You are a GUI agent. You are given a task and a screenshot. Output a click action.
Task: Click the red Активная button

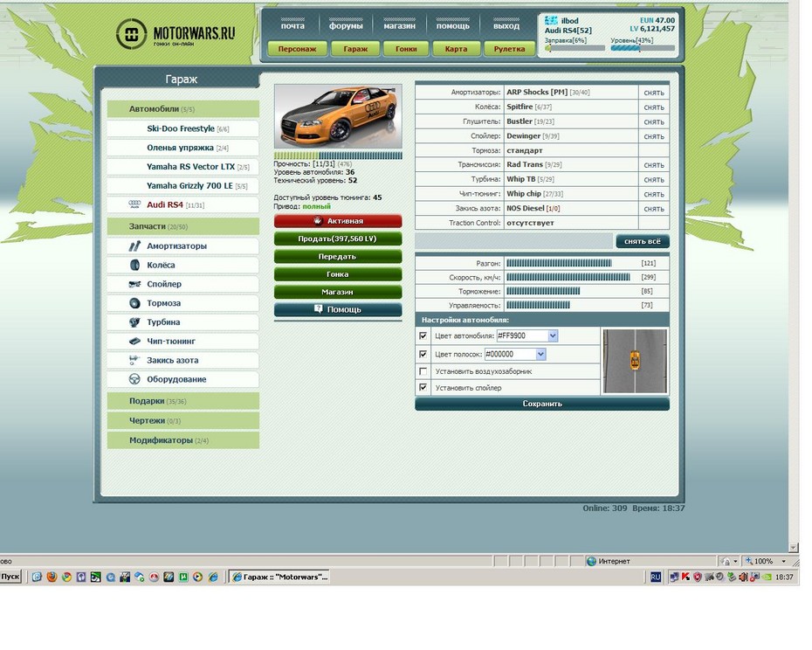click(338, 221)
